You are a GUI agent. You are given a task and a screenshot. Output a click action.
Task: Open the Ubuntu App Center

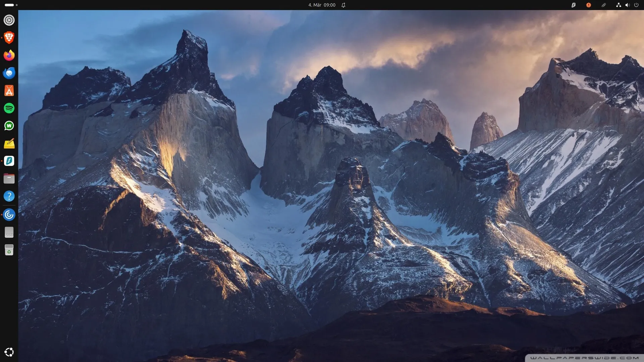click(9, 90)
